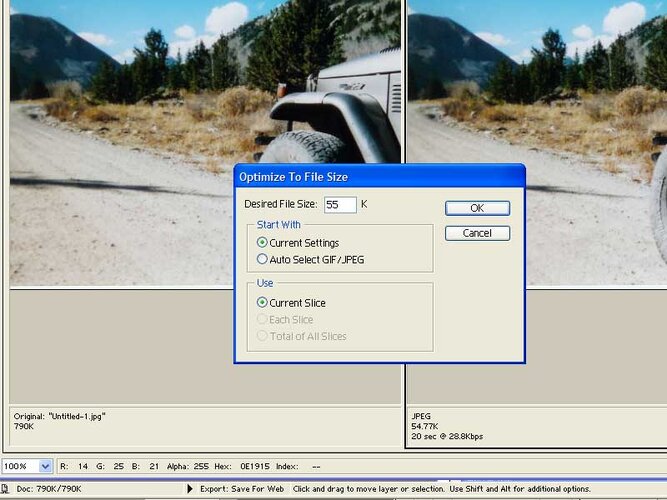
Task: Click Cancel in Optimize To File Size
Action: pos(477,233)
